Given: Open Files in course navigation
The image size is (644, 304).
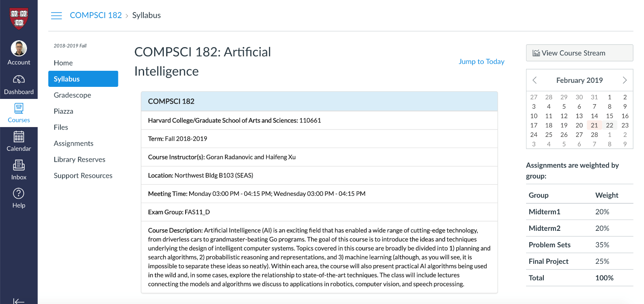Looking at the screenshot, I should [61, 127].
